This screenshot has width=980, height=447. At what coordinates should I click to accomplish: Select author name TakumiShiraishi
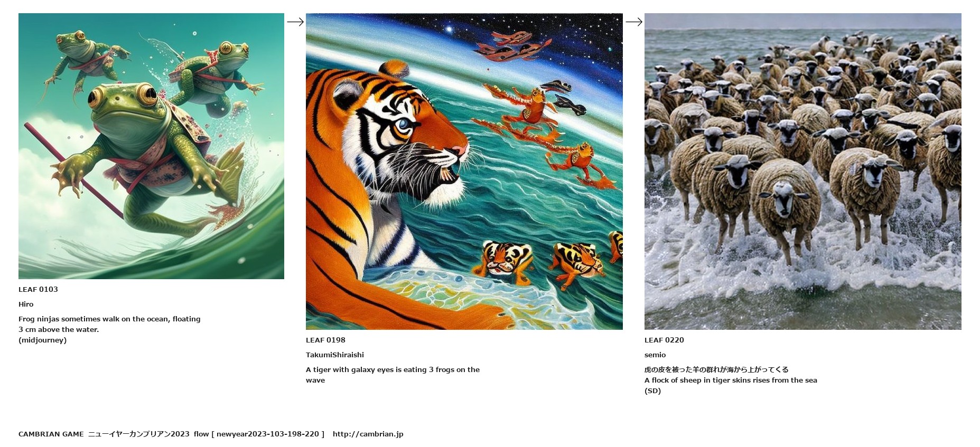(335, 355)
